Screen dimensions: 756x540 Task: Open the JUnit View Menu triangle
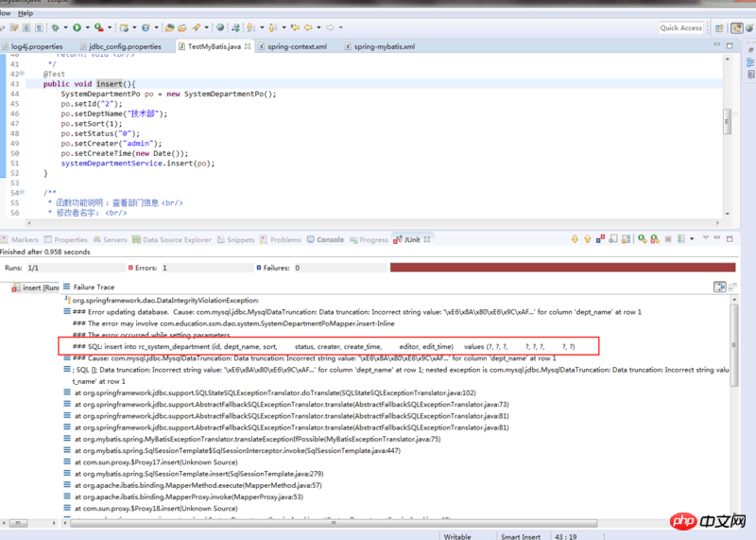coord(705,238)
